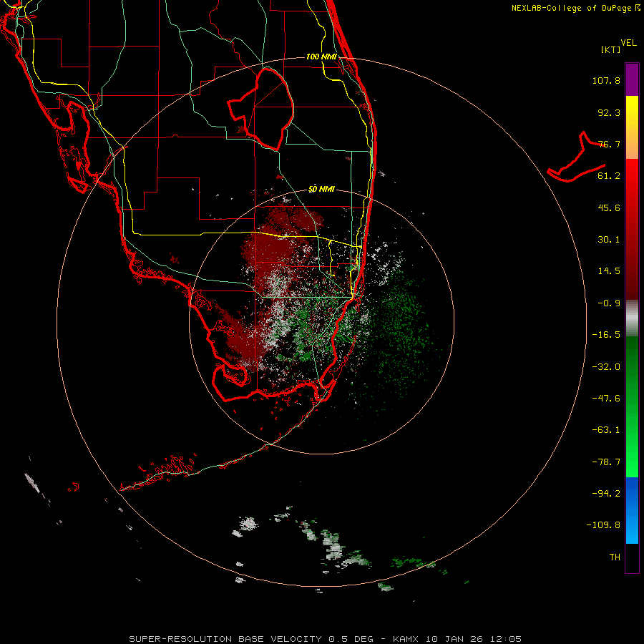Select the 76.7 legend value
This screenshot has height=644, width=644.
click(x=609, y=144)
